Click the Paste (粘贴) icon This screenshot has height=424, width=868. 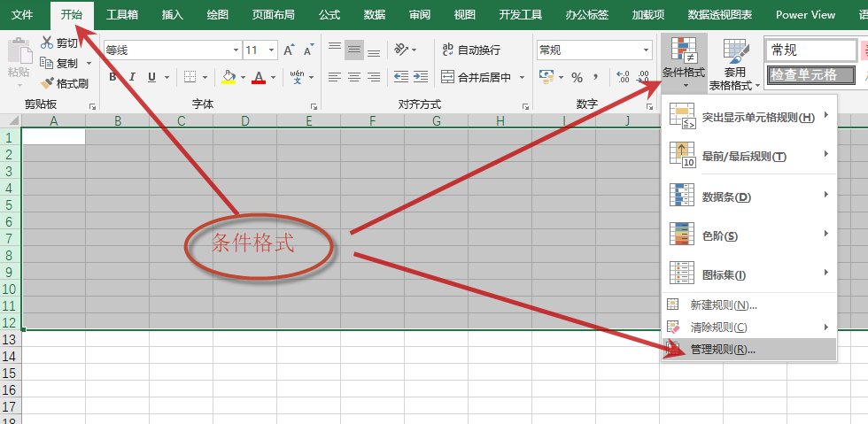coord(19,51)
